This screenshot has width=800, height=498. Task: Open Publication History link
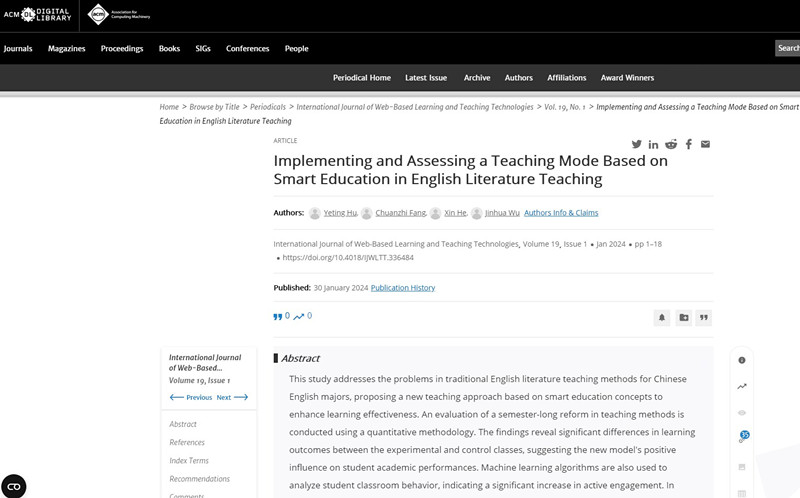point(403,288)
